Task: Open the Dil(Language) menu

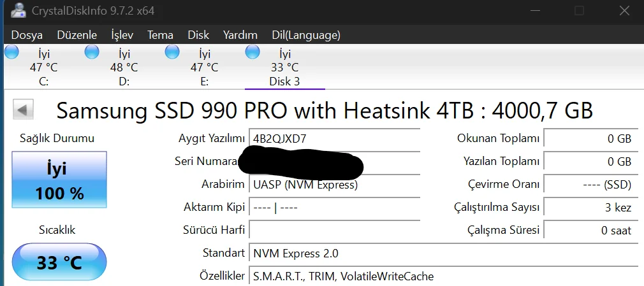Action: (x=306, y=35)
